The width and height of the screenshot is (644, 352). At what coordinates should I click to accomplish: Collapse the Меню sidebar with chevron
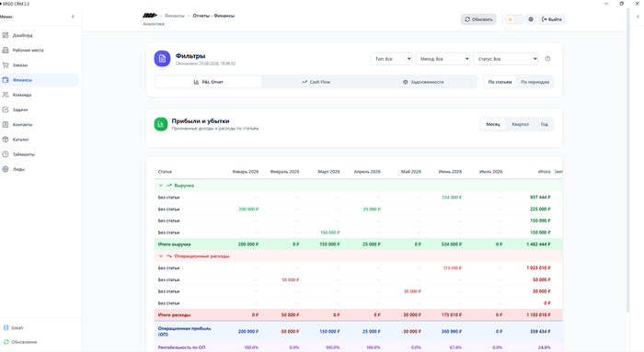tap(73, 17)
